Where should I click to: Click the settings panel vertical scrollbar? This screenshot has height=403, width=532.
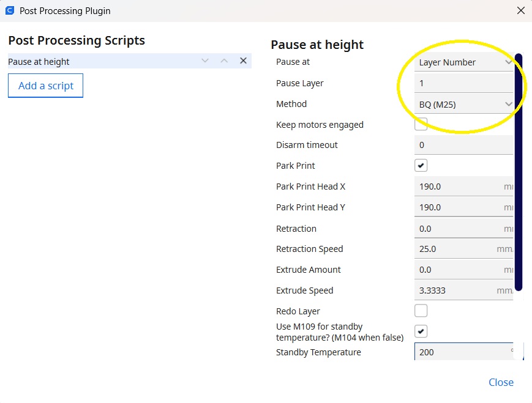pyautogui.click(x=518, y=171)
